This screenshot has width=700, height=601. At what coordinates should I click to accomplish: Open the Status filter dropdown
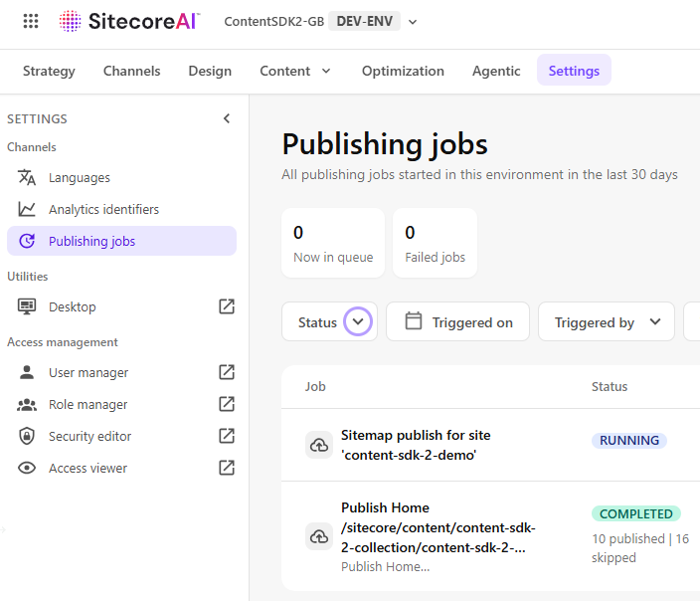click(x=329, y=321)
